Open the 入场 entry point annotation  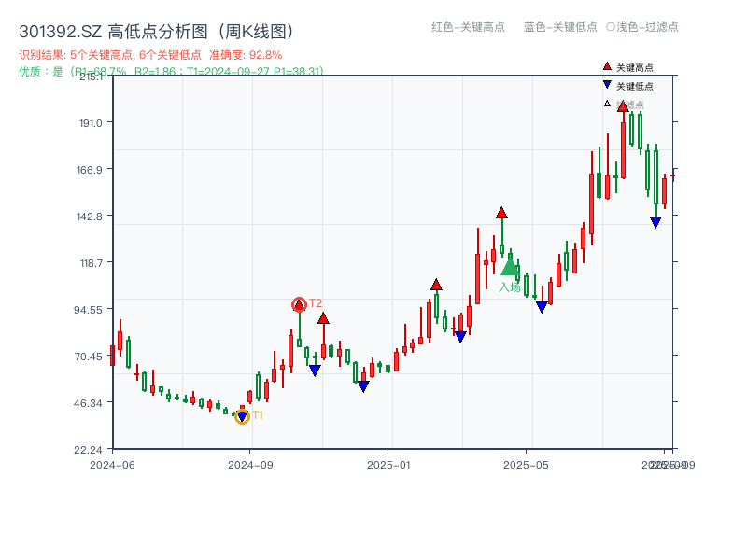click(509, 287)
